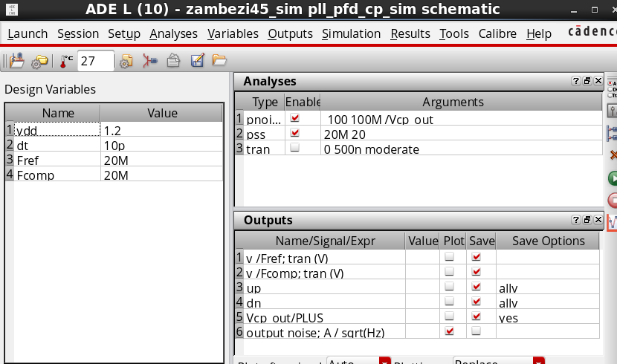
Task: Click the Arguments column header
Action: coord(461,102)
